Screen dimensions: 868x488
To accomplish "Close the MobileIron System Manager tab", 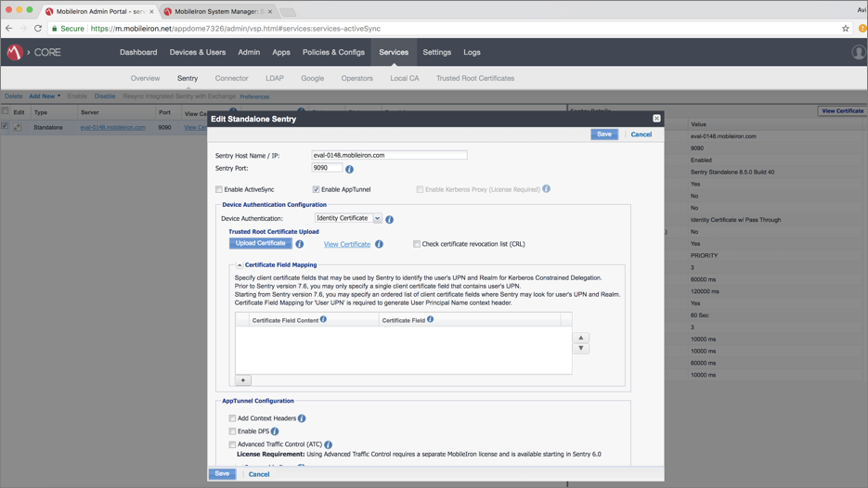I will [x=270, y=12].
